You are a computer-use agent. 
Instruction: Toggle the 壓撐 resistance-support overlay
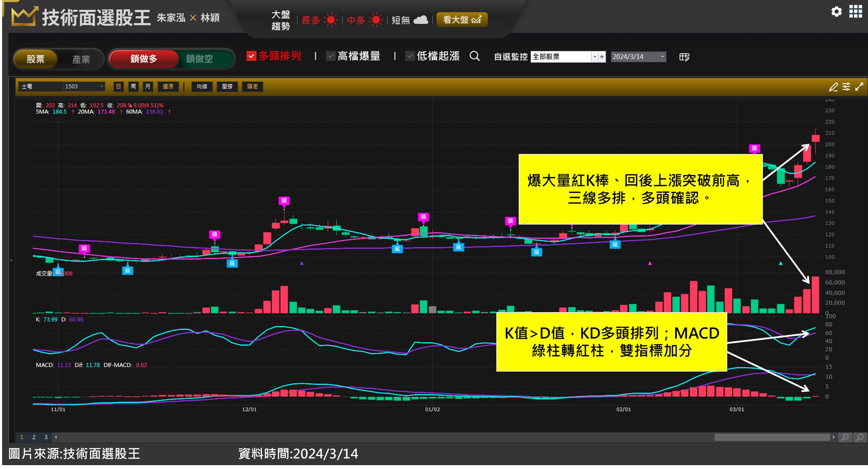pyautogui.click(x=227, y=87)
